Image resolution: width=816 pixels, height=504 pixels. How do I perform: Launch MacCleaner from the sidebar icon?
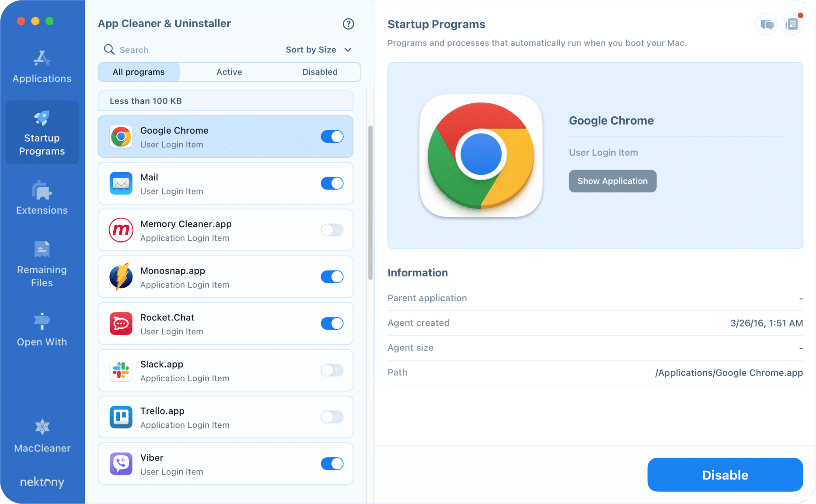pyautogui.click(x=42, y=427)
